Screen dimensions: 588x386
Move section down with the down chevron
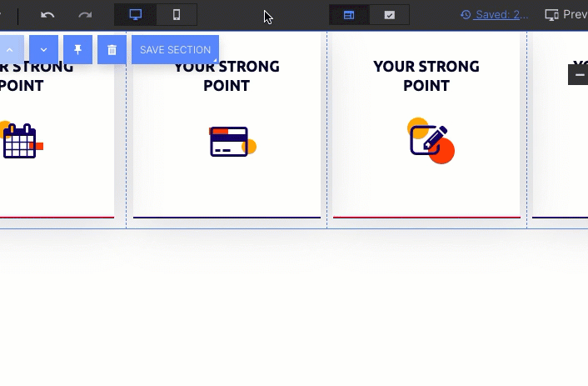point(43,50)
